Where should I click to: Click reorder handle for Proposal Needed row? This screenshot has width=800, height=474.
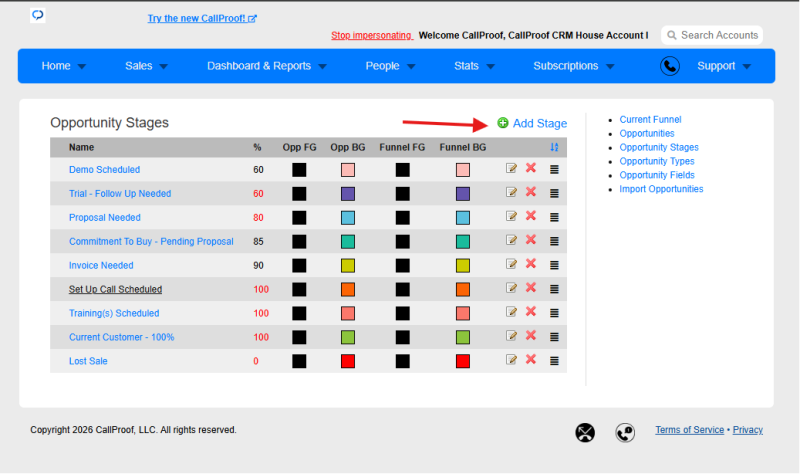click(x=554, y=217)
